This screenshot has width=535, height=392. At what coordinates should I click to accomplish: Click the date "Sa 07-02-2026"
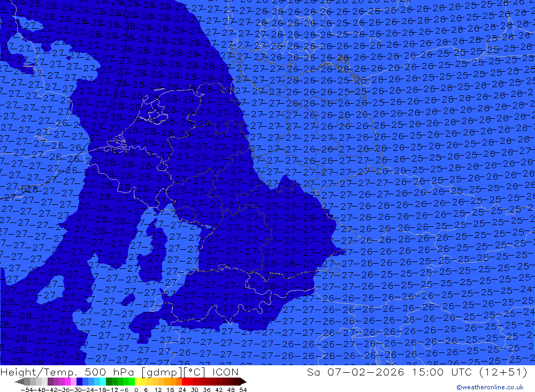(x=355, y=372)
